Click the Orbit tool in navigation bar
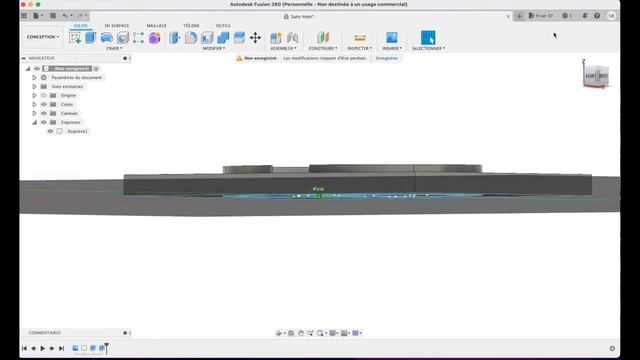The width and height of the screenshot is (640, 360). point(279,333)
